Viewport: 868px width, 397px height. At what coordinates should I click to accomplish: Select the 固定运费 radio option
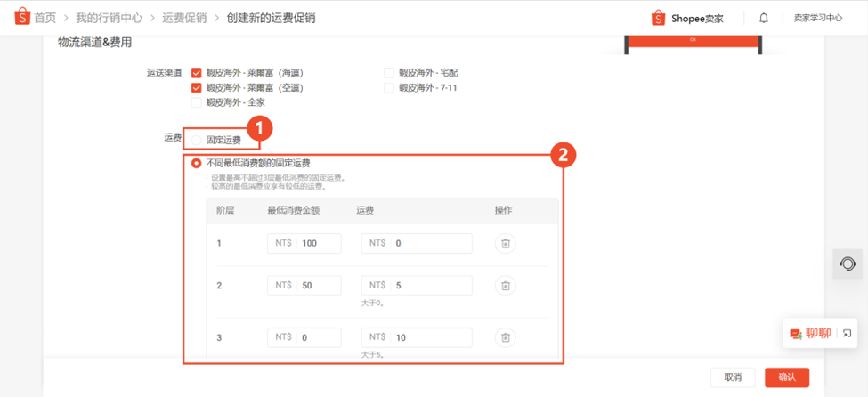196,141
